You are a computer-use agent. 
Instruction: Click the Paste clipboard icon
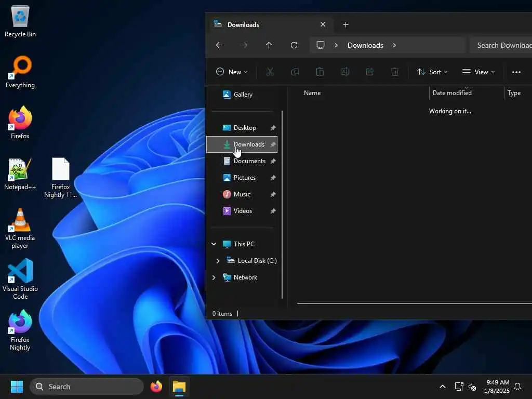320,72
